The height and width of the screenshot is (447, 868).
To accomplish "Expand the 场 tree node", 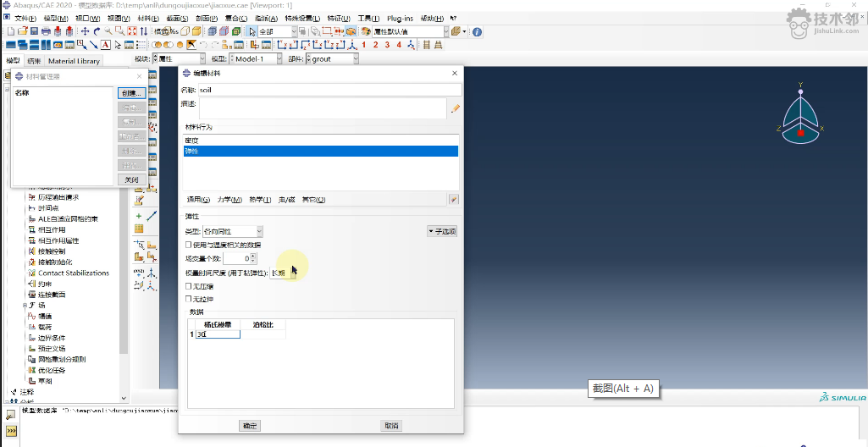I will pos(25,306).
